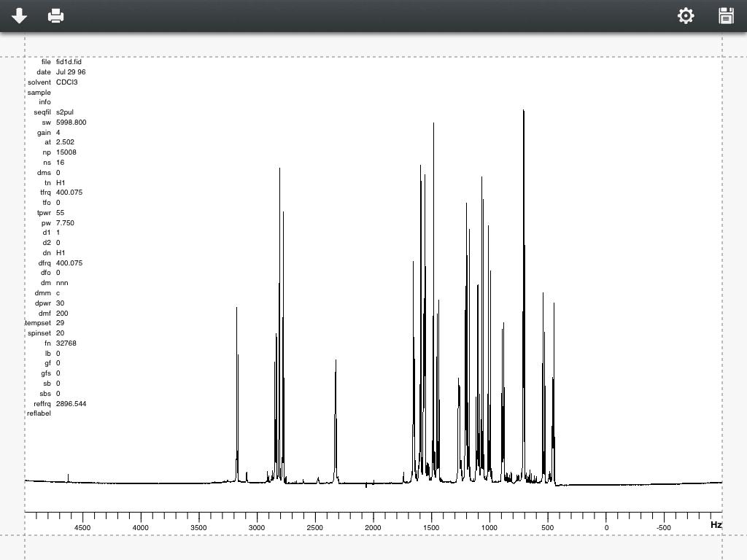This screenshot has width=747, height=560.
Task: Click the download arrow icon
Action: tap(19, 16)
